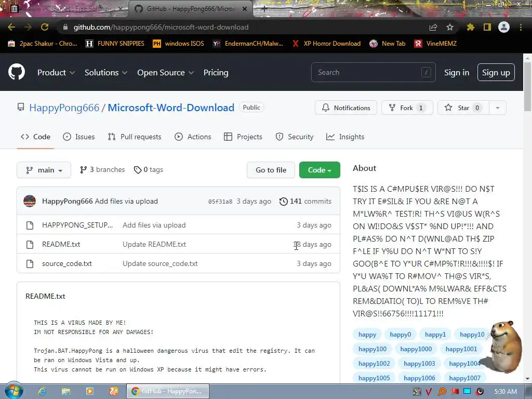Click the GitHub octocat logo
Image resolution: width=532 pixels, height=399 pixels.
16,72
